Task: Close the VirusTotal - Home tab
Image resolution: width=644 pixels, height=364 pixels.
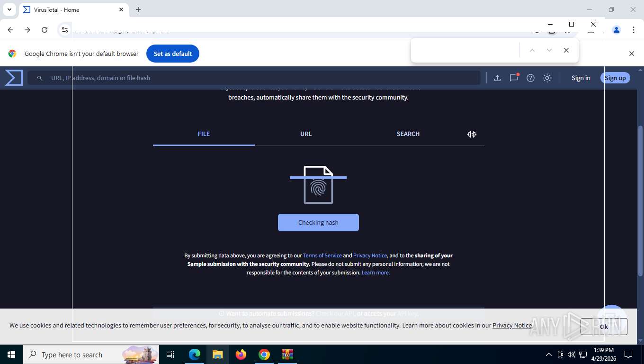Action: 121,9
